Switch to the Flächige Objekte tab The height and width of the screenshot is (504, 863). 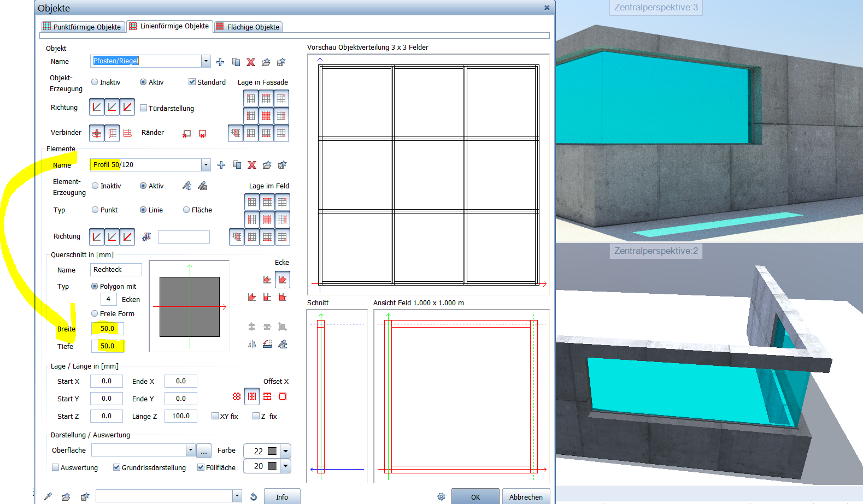pos(248,27)
